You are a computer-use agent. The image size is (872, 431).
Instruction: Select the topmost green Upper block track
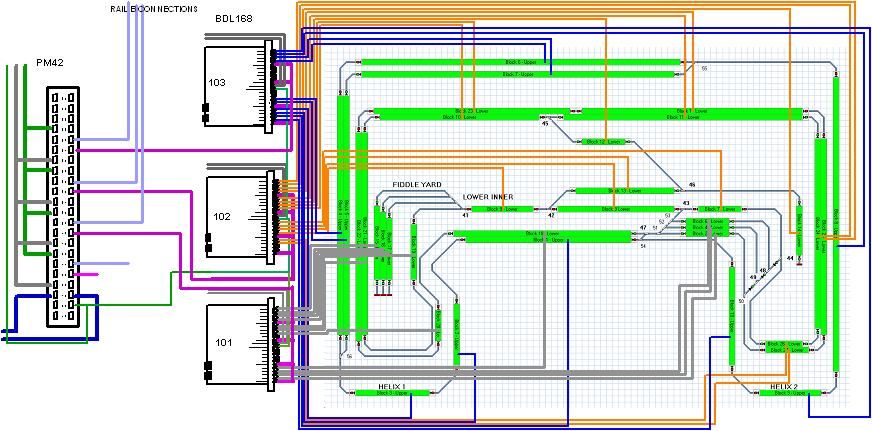click(x=518, y=62)
